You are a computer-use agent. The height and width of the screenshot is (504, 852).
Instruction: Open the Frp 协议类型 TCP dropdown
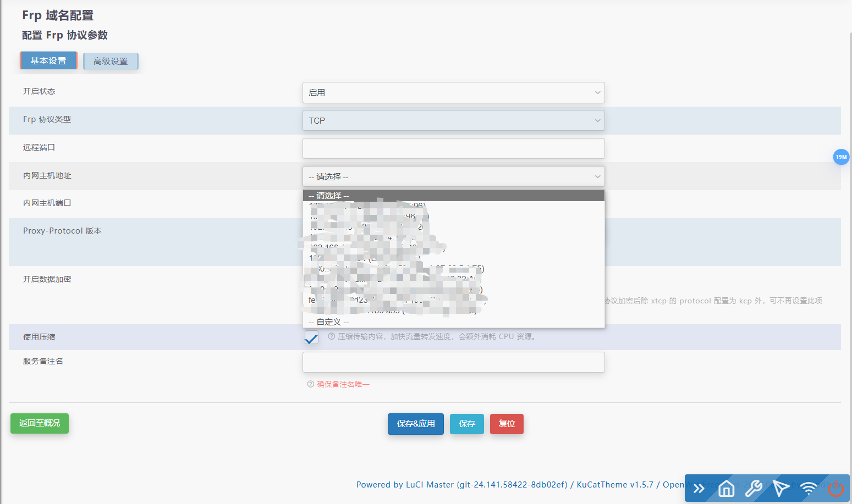pyautogui.click(x=453, y=120)
